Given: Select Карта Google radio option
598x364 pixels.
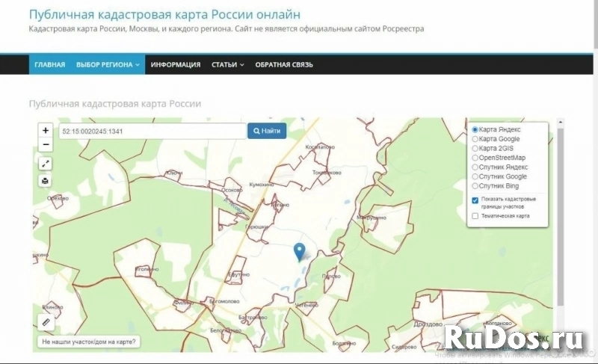Looking at the screenshot, I should click(x=475, y=139).
